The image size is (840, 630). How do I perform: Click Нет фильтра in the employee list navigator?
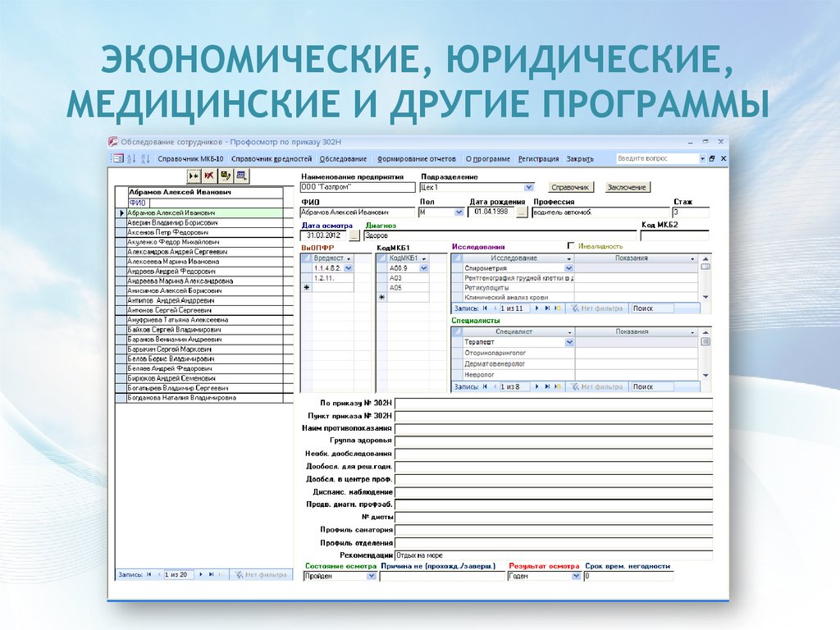261,574
